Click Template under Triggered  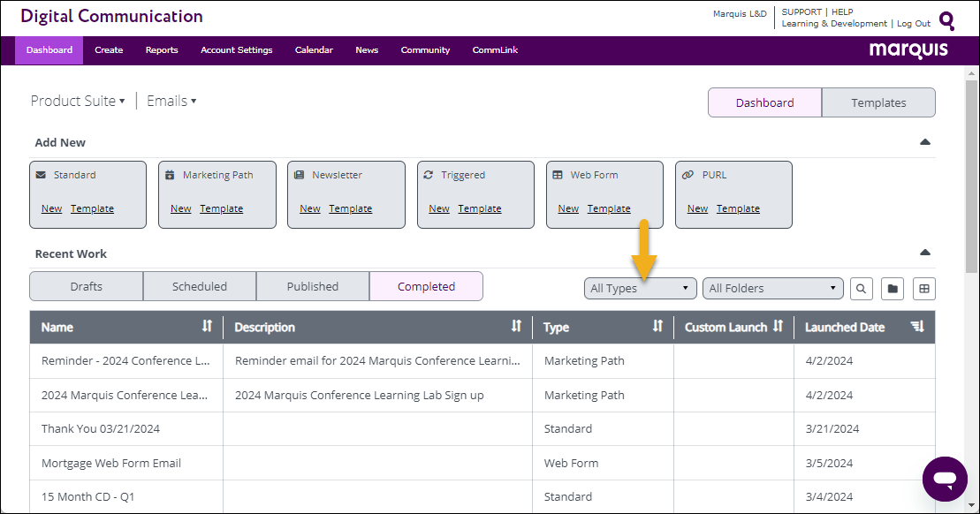[479, 208]
